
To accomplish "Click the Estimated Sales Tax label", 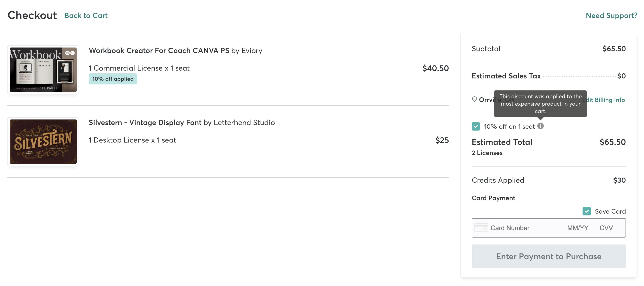I will [x=506, y=76].
